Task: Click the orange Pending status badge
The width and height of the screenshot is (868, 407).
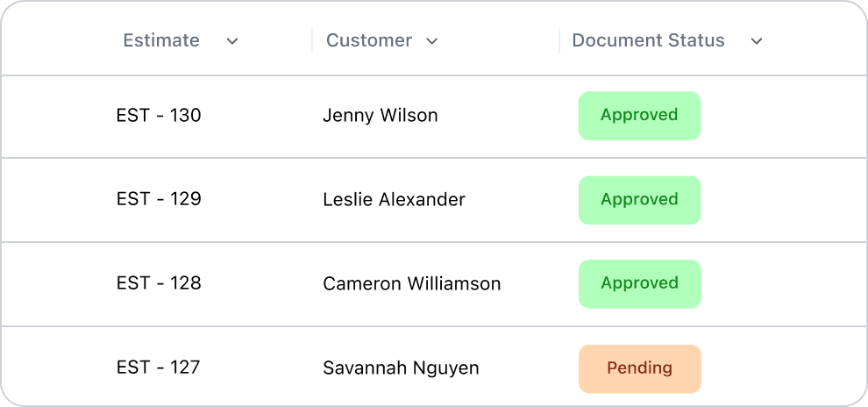Action: coord(639,368)
